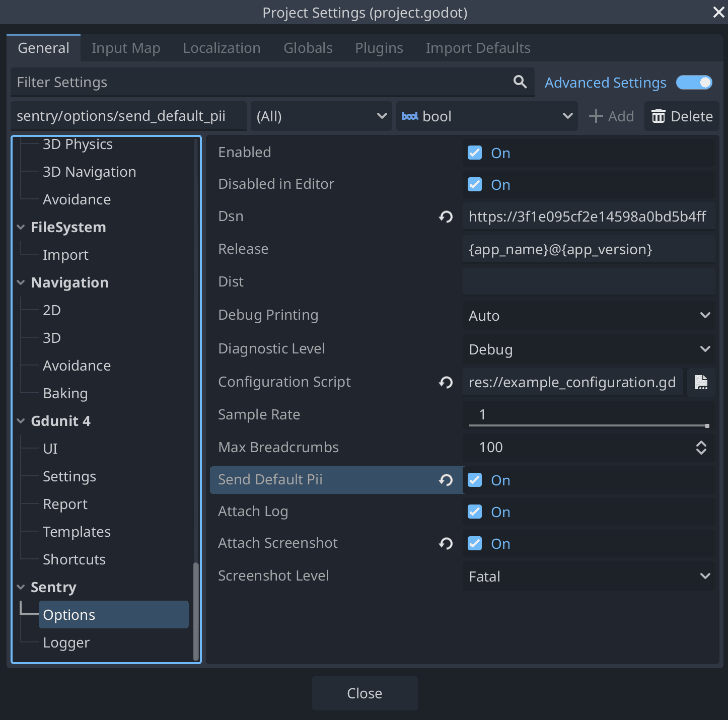The image size is (728, 720).
Task: Revert Attach Screenshot to default
Action: tap(446, 543)
